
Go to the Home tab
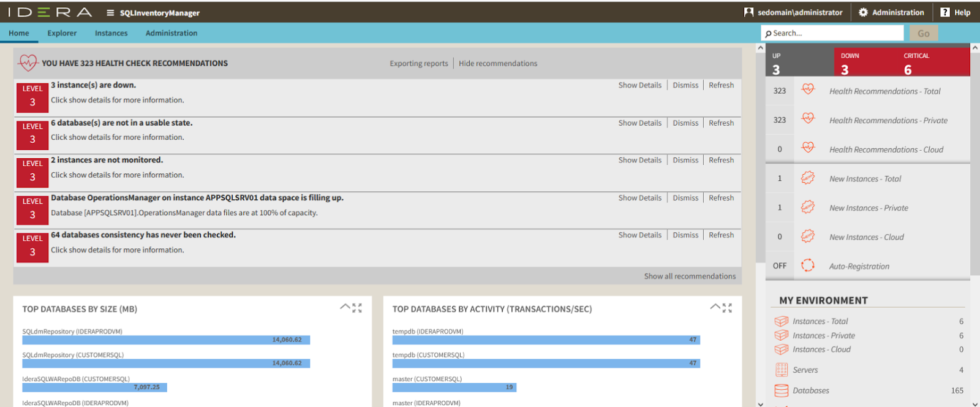tap(19, 33)
